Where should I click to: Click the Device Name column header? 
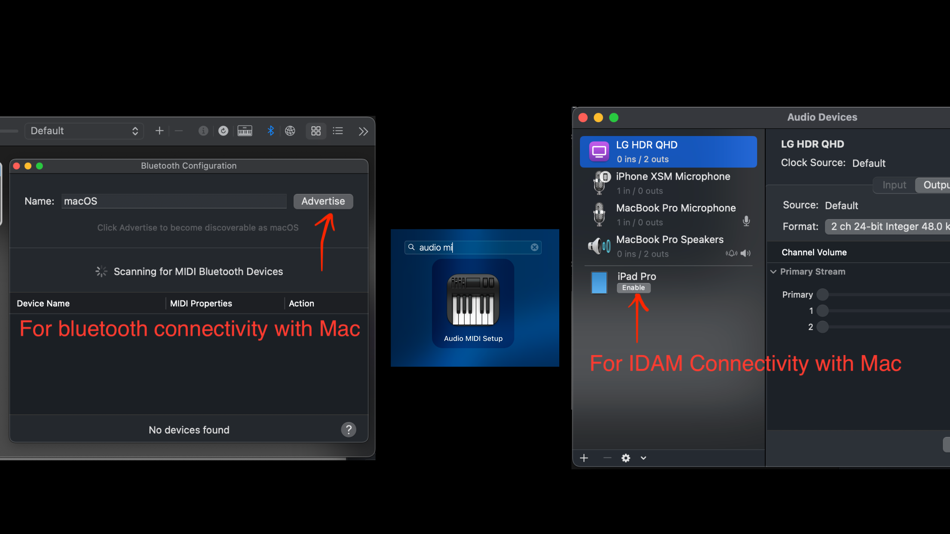43,304
